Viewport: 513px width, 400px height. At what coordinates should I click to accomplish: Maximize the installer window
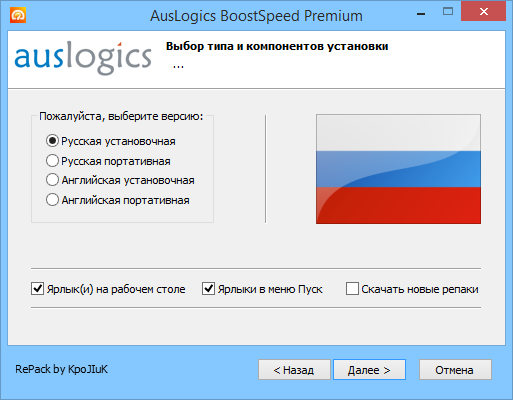click(448, 12)
